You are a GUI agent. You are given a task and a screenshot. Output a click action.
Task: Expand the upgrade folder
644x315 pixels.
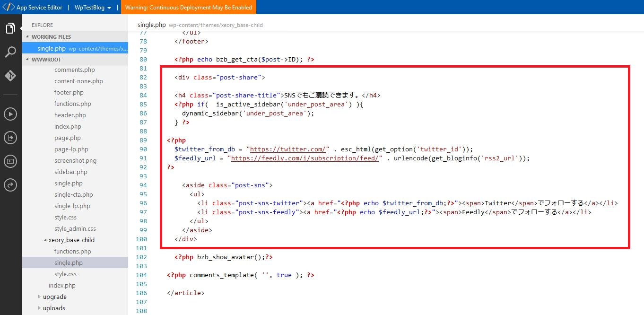[x=54, y=297]
